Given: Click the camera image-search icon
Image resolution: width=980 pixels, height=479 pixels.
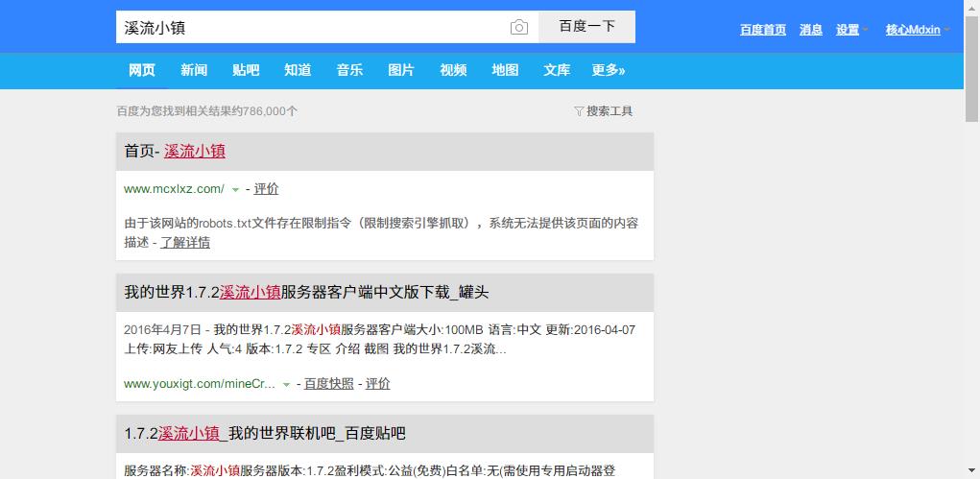Looking at the screenshot, I should click(518, 27).
